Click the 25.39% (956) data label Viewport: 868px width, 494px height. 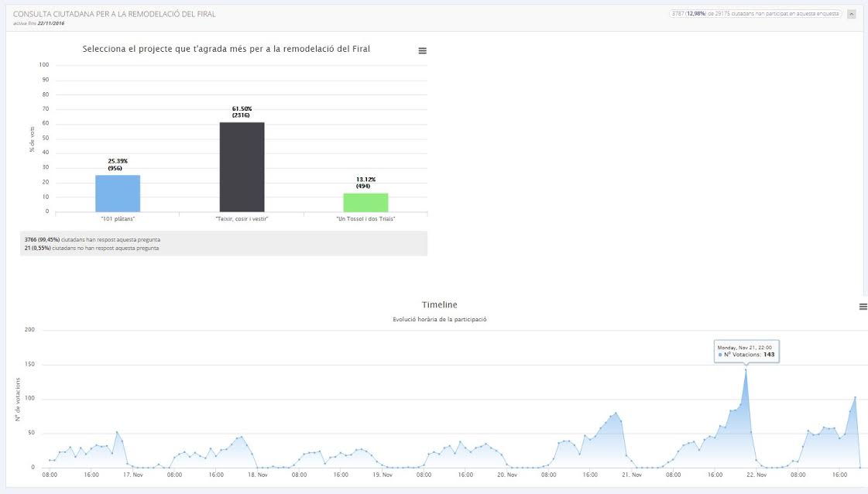point(118,164)
